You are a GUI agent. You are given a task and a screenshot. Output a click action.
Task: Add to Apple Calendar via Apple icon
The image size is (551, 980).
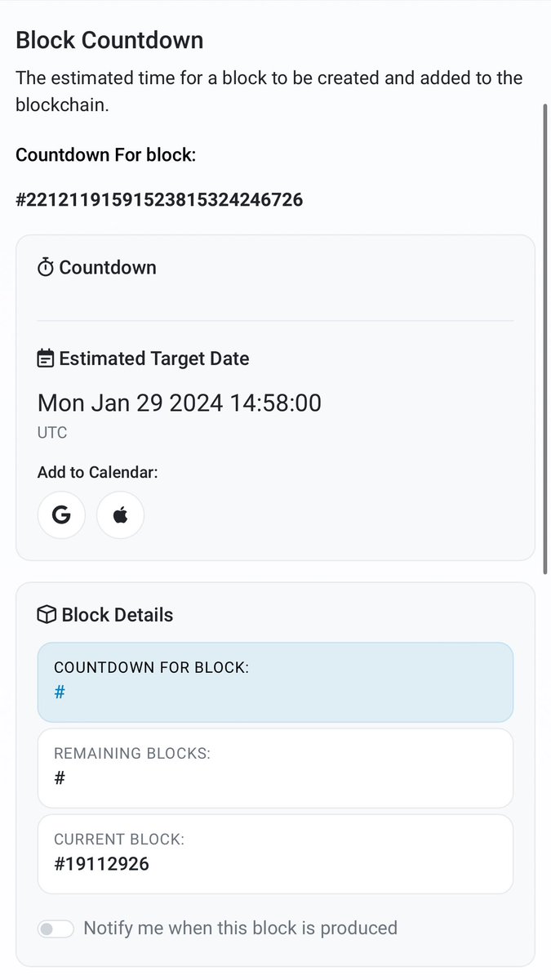pos(121,515)
